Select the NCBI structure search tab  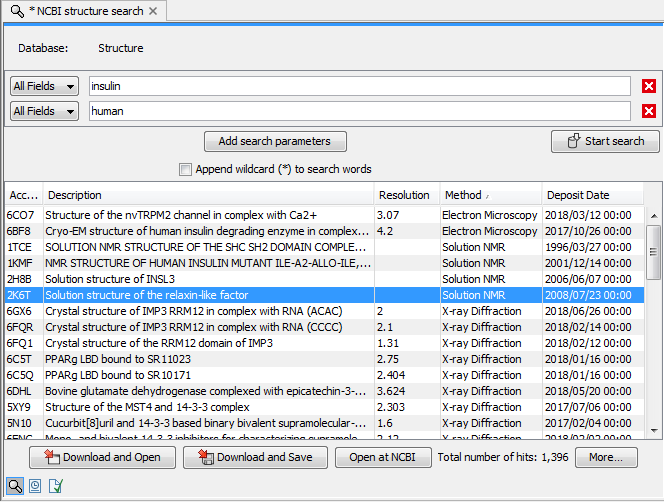tap(82, 11)
